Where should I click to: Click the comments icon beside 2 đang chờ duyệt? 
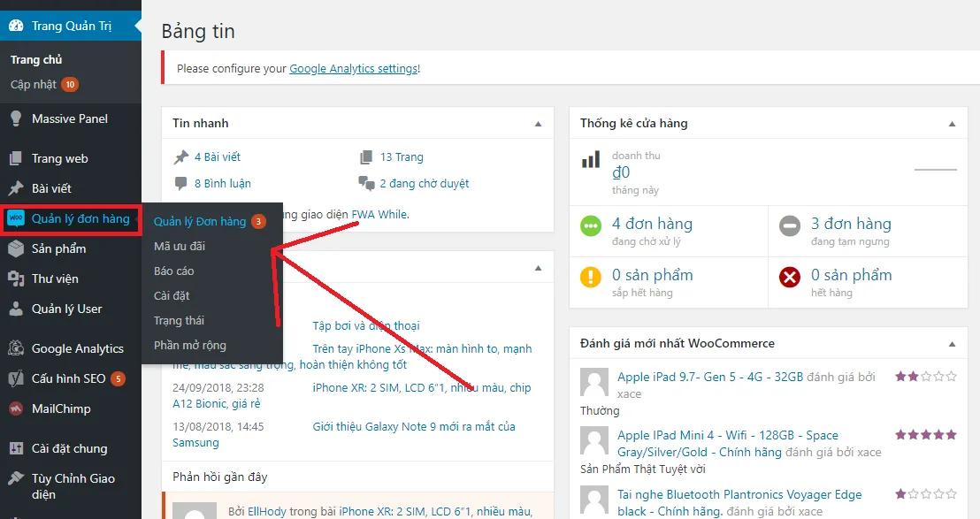point(366,183)
